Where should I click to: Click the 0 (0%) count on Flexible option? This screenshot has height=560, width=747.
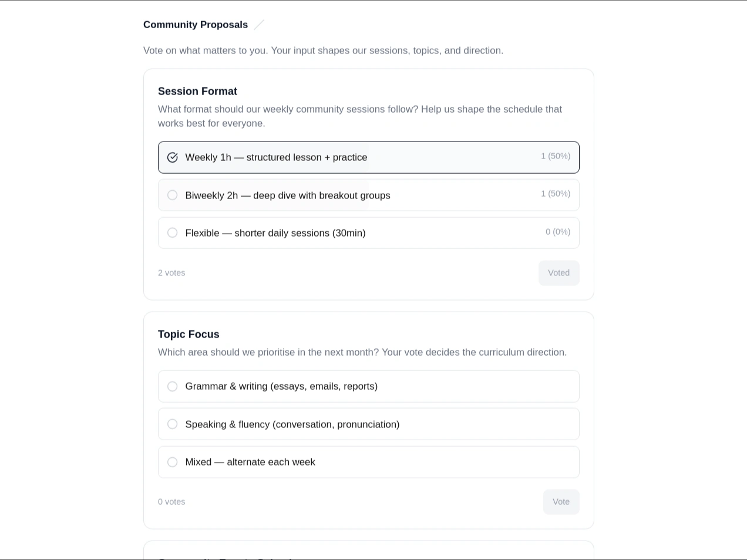point(558,232)
